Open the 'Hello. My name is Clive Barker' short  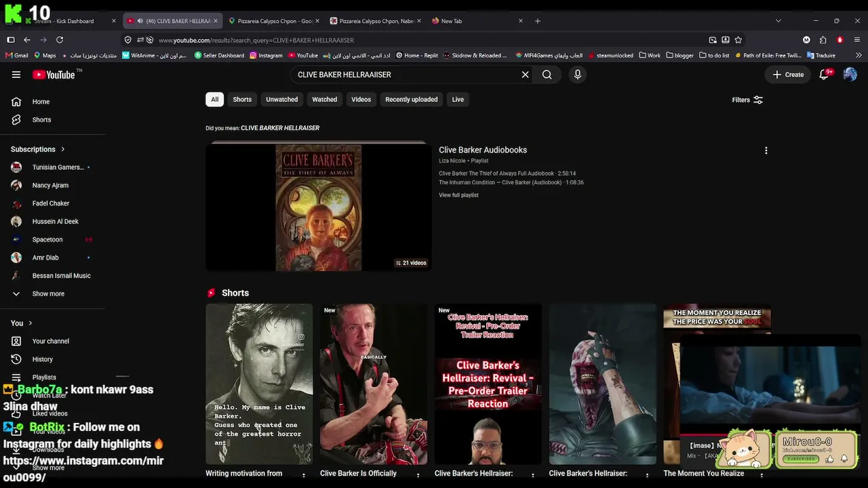pyautogui.click(x=259, y=384)
